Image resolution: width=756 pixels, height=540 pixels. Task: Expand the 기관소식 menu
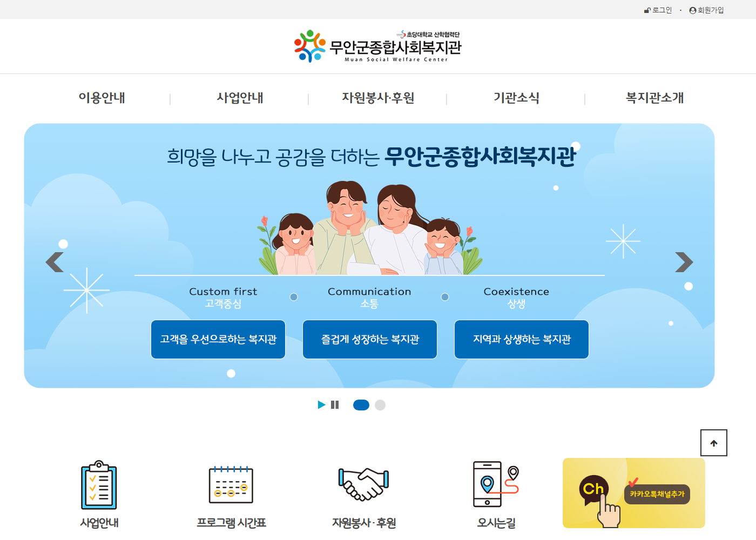[517, 98]
